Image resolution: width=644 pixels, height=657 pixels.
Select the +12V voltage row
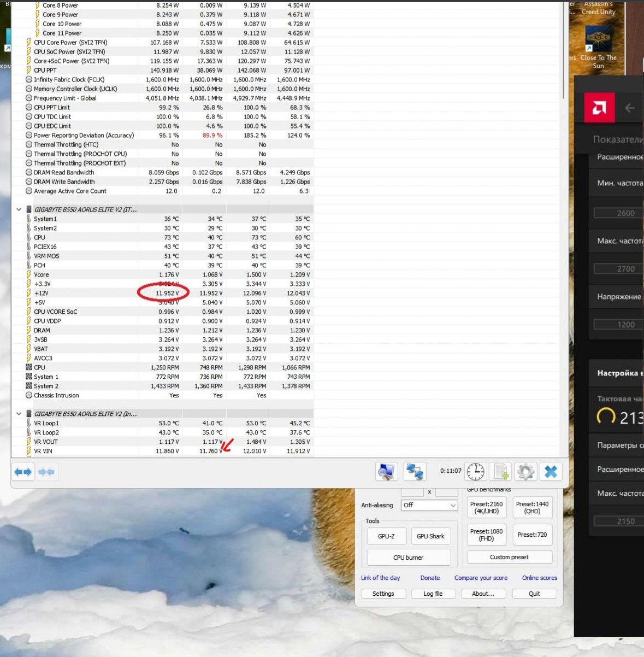(x=163, y=293)
